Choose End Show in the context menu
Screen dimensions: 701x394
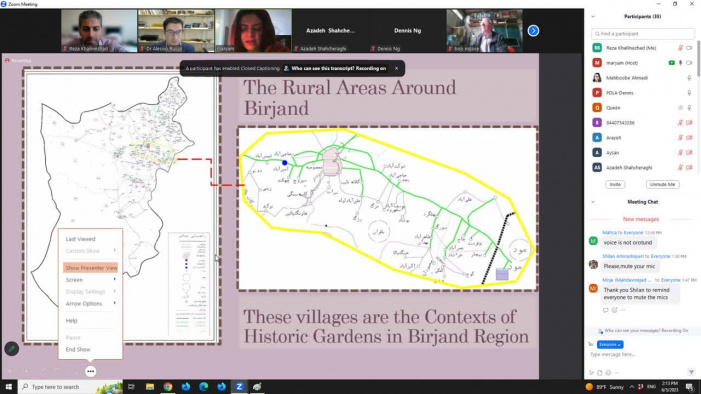pos(78,350)
